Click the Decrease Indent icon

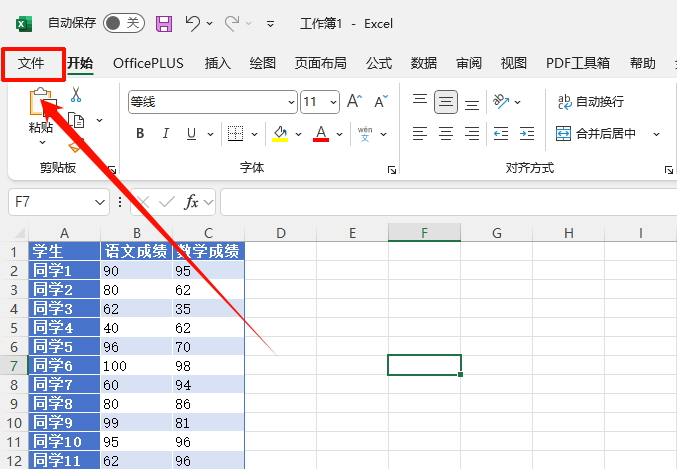(501, 133)
